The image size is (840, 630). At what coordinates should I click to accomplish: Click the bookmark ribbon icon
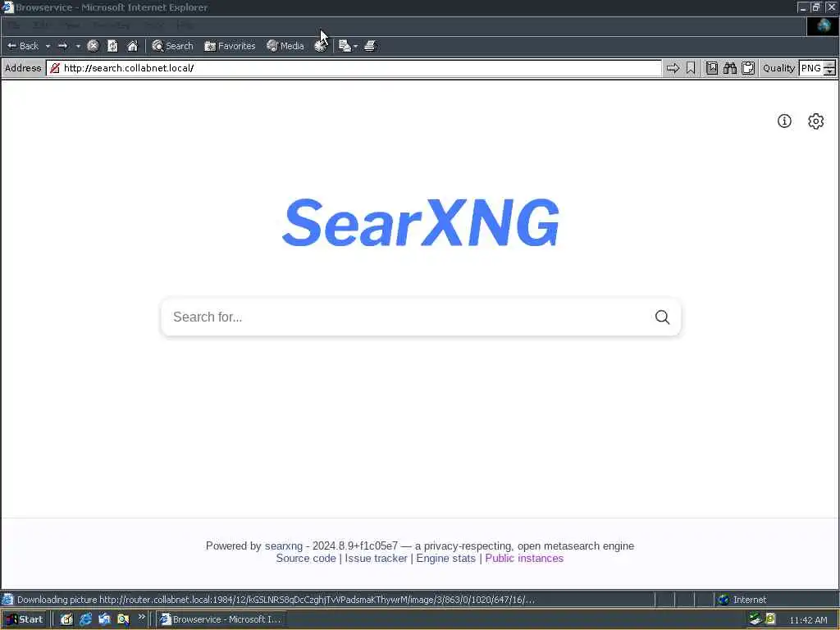point(691,68)
